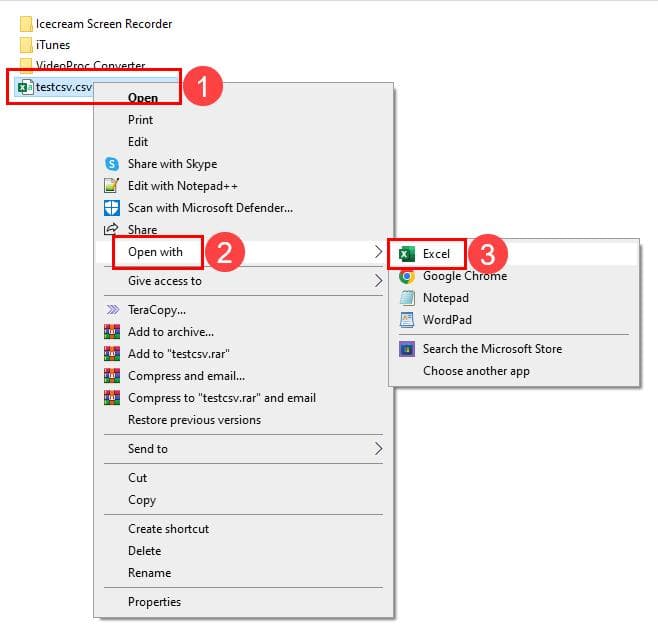Click the Skype icon in context menu
Viewport: 658px width, 642px height.
(x=112, y=164)
